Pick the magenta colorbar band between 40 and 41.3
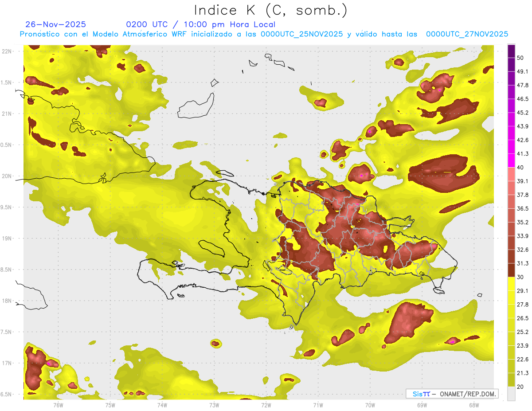This screenshot has height=411, width=532. coord(511,160)
